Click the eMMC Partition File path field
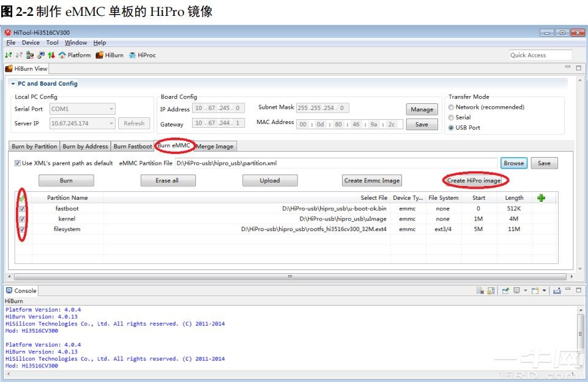Screen dimensions: 588x382 point(335,163)
